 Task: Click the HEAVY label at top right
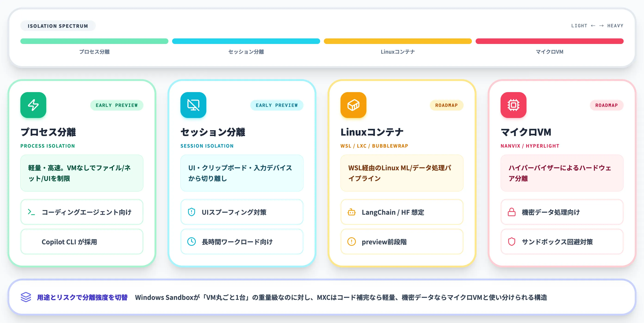pyautogui.click(x=615, y=26)
